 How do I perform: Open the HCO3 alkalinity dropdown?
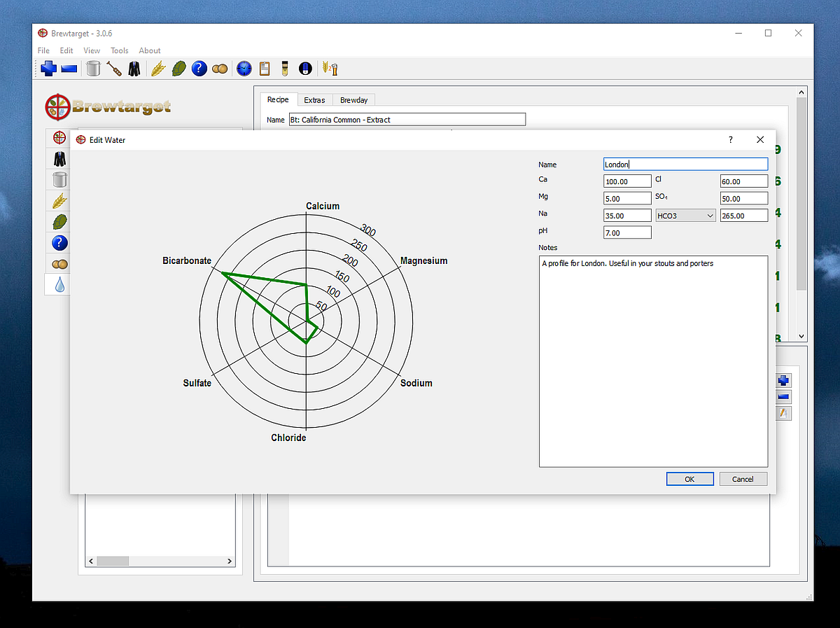(685, 216)
